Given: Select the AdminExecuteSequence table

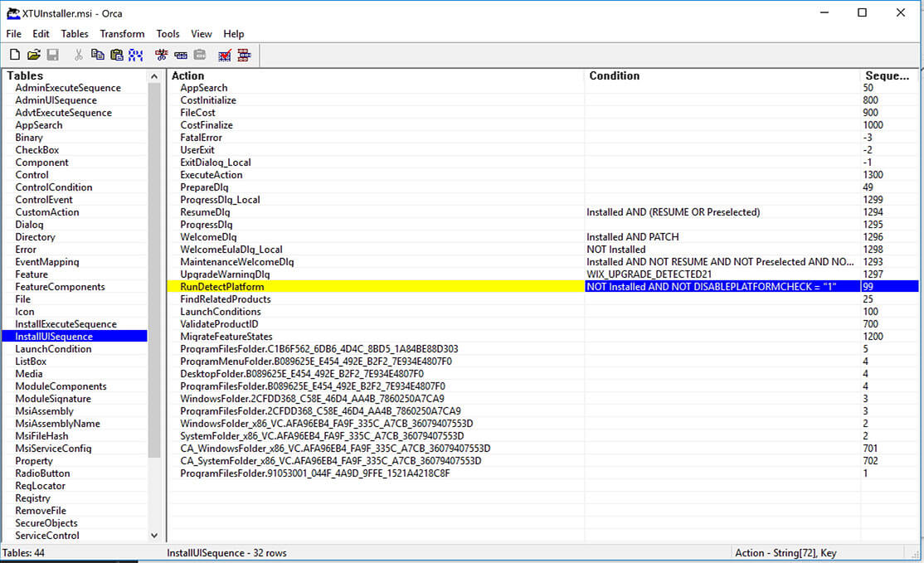Looking at the screenshot, I should pos(68,88).
